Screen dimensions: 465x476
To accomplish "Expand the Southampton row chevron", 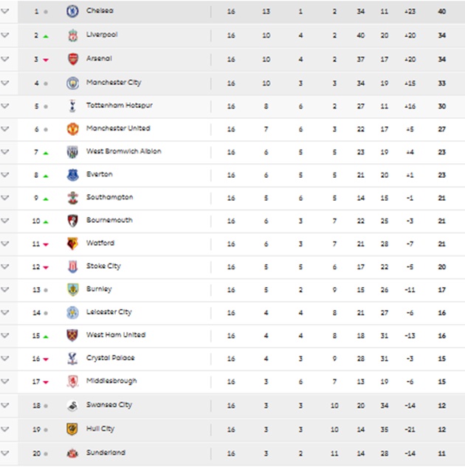I will (6, 198).
